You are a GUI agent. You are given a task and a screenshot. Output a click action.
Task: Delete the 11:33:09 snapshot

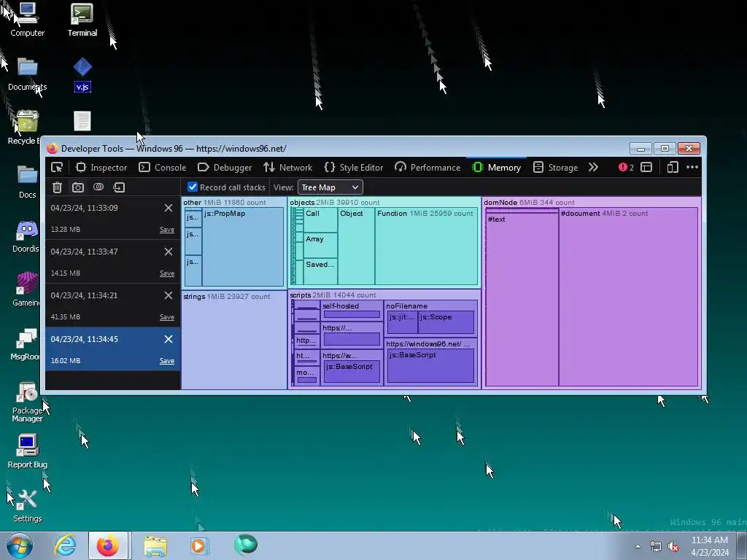169,208
